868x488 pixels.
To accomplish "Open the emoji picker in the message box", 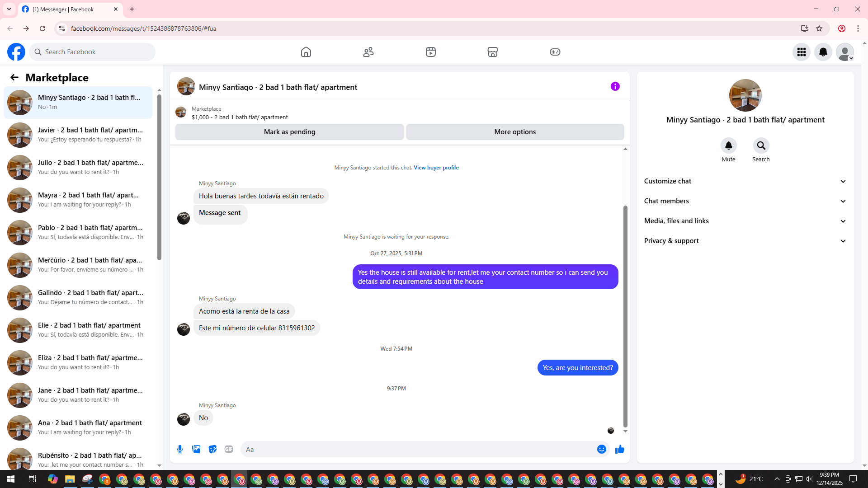I will click(601, 449).
